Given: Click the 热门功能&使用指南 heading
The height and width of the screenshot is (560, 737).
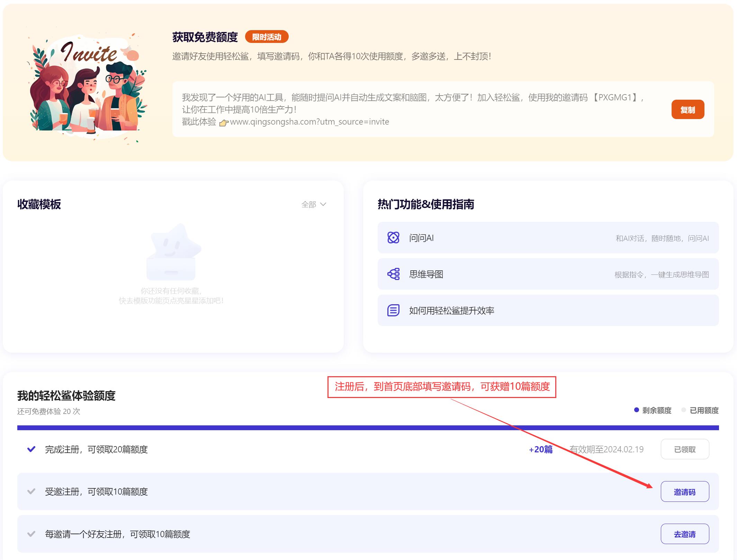Looking at the screenshot, I should [426, 204].
